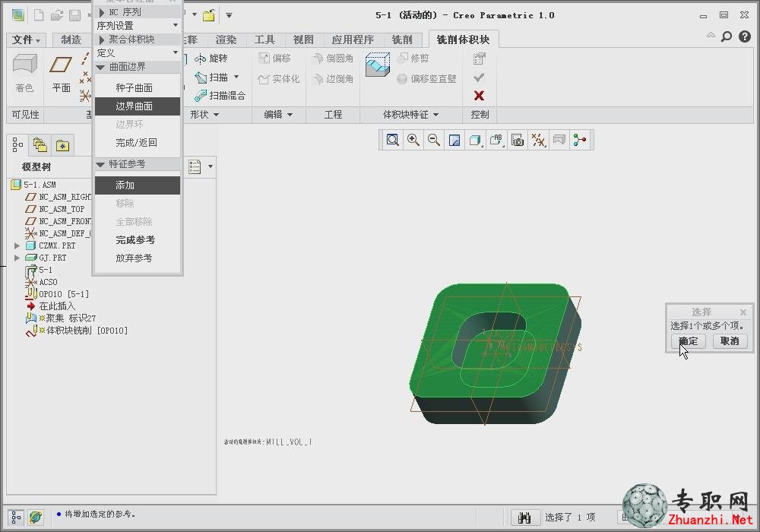Switch to the 制造 ribbon tab
The width and height of the screenshot is (760, 532).
[71, 40]
